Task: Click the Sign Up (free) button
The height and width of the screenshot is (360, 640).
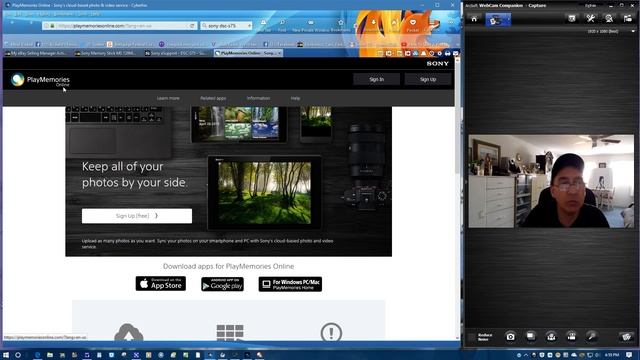Action: tap(137, 216)
